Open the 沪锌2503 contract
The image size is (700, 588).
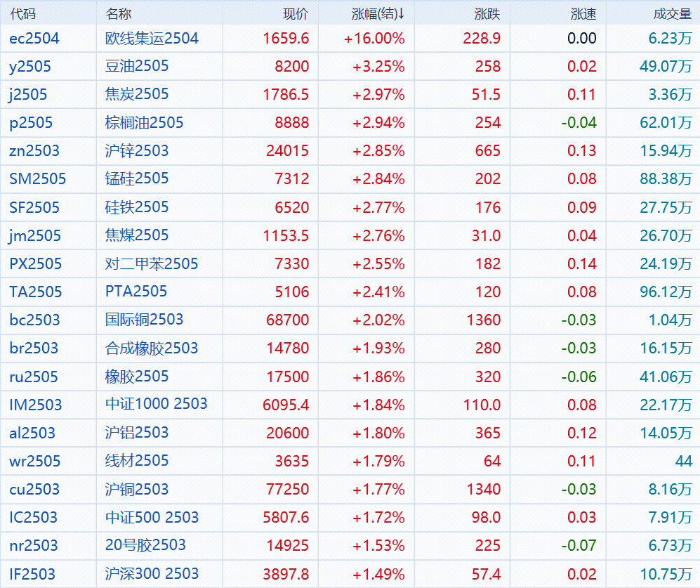137,151
